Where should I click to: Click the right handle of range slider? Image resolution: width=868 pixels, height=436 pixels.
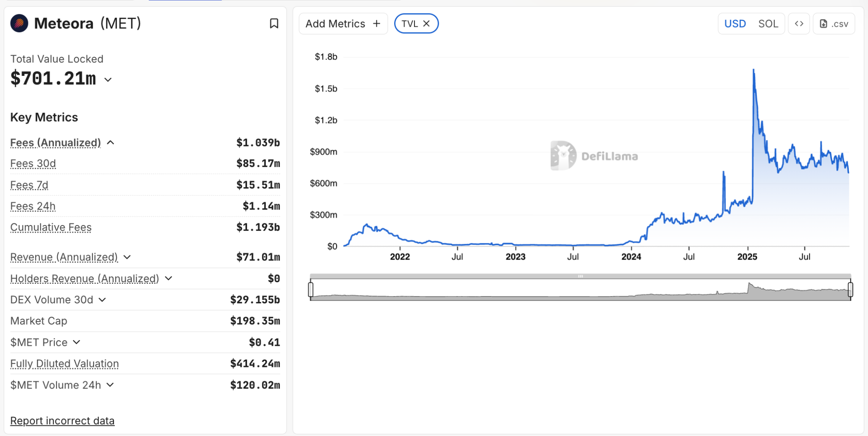click(x=850, y=289)
